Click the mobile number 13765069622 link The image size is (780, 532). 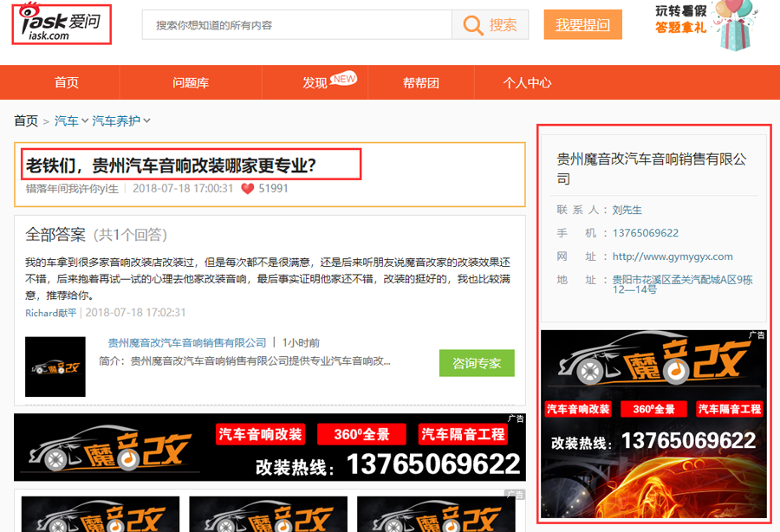click(645, 233)
